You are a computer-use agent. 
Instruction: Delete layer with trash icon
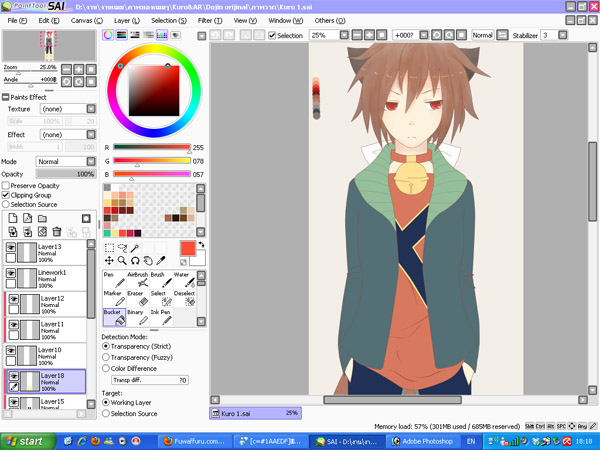57,232
